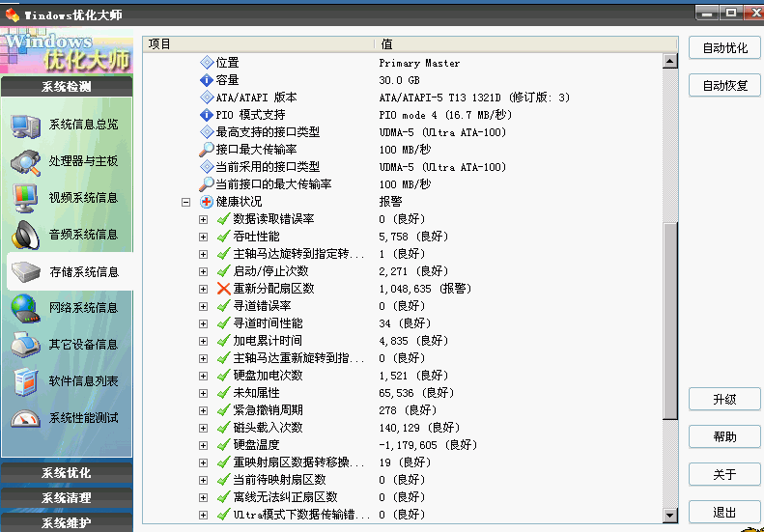This screenshot has height=532, width=764.
Task: Click the value -1,179,605 (良好)
Action: (x=428, y=445)
